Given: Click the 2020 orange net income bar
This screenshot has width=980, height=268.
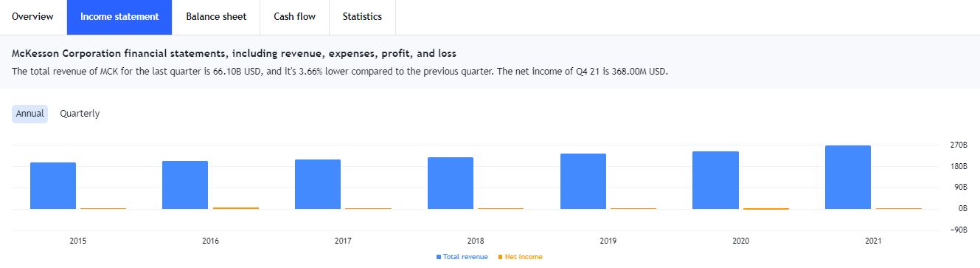Looking at the screenshot, I should (x=766, y=210).
